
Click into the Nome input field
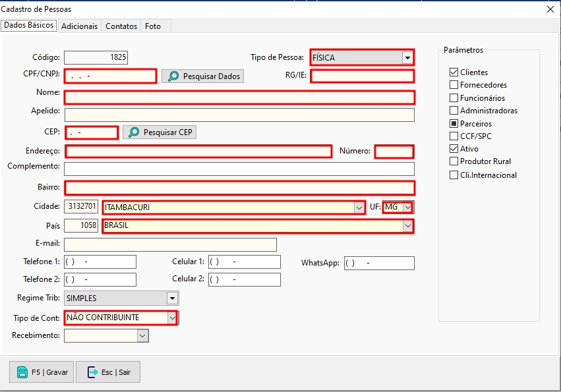(x=239, y=98)
